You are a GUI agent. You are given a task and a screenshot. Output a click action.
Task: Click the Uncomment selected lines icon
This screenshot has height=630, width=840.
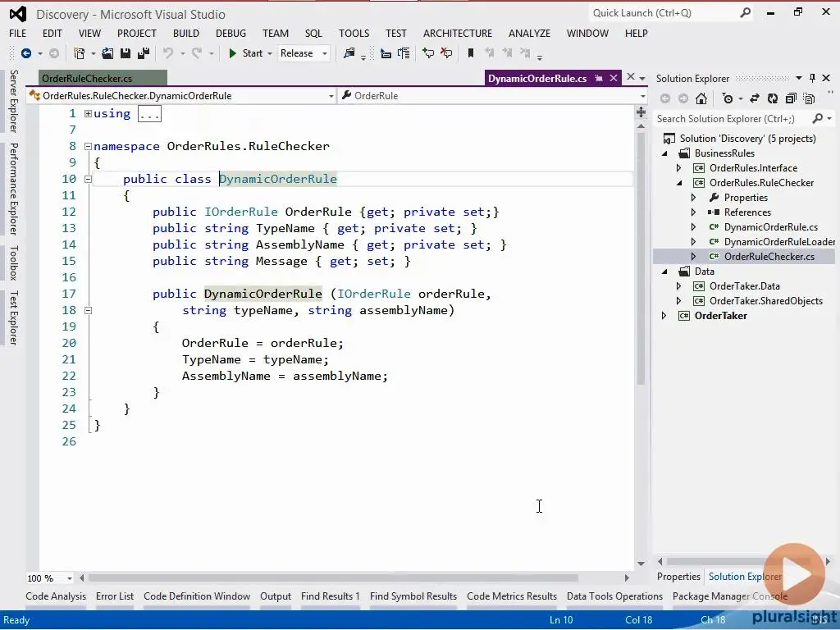[x=446, y=53]
